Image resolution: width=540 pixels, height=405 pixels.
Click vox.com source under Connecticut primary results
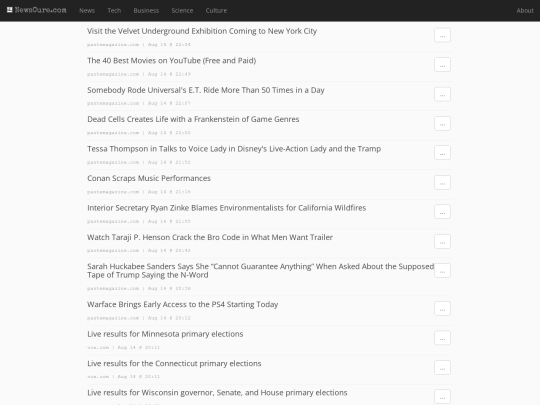(98, 377)
